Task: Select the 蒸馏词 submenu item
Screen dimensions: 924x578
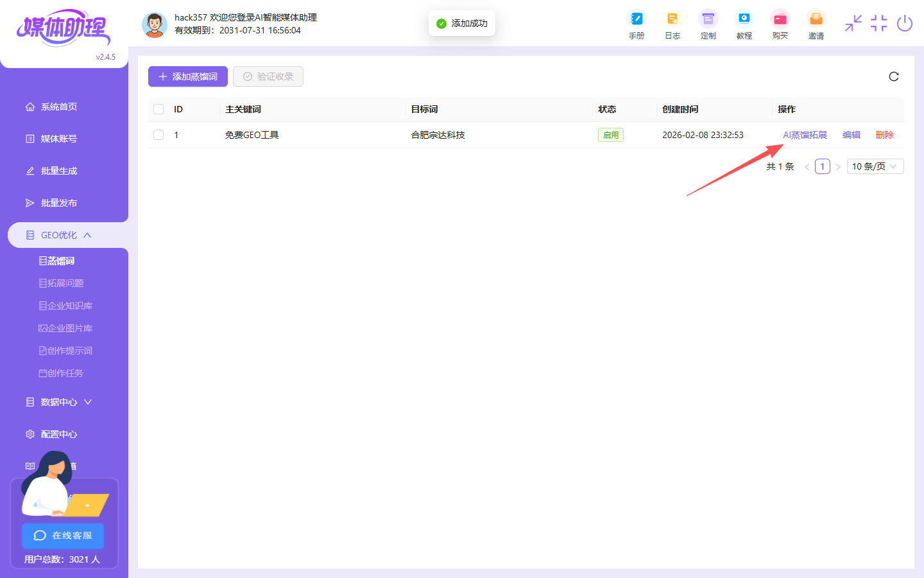Action: click(57, 261)
